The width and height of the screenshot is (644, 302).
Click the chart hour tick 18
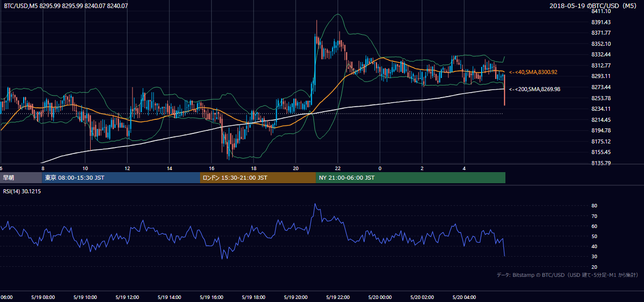point(253,168)
